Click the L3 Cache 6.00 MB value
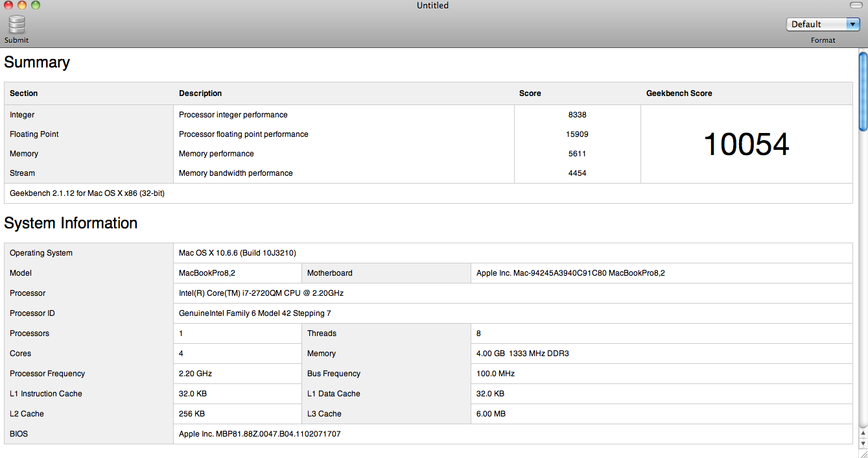Image resolution: width=868 pixels, height=458 pixels. [491, 414]
